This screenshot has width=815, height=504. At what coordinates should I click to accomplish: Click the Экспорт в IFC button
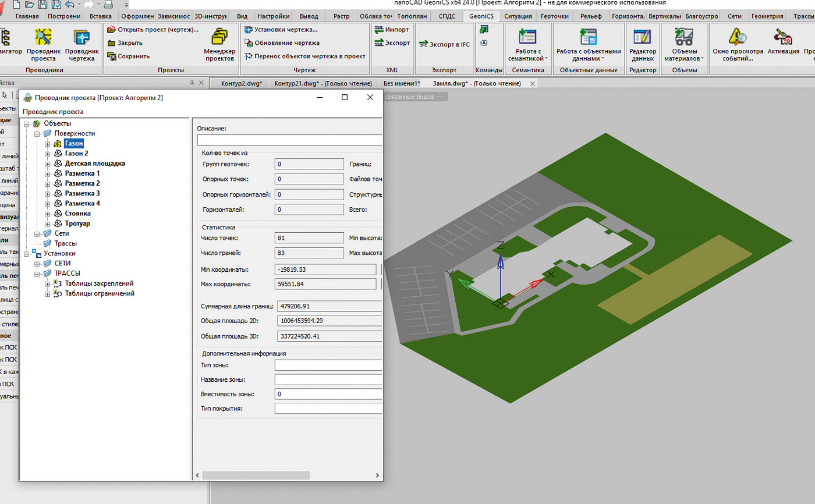444,45
